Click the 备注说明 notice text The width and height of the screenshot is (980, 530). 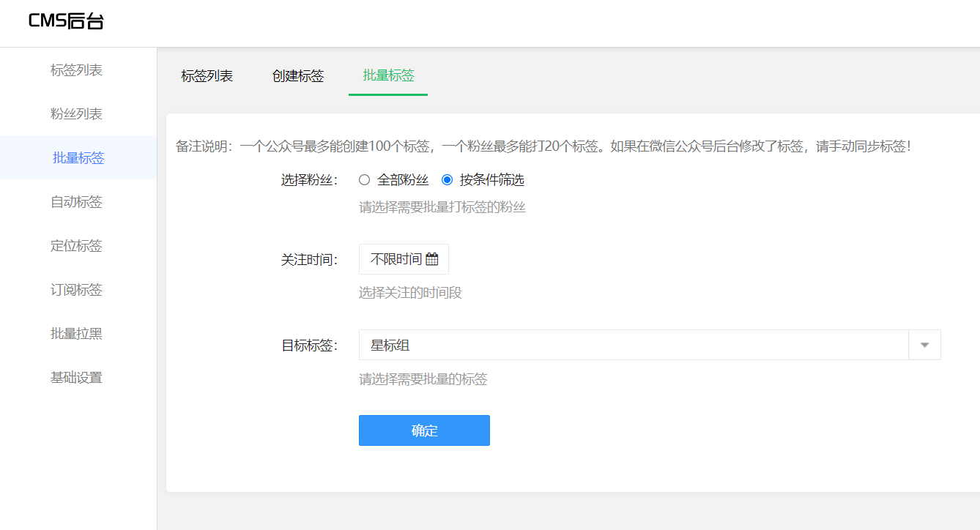[543, 146]
